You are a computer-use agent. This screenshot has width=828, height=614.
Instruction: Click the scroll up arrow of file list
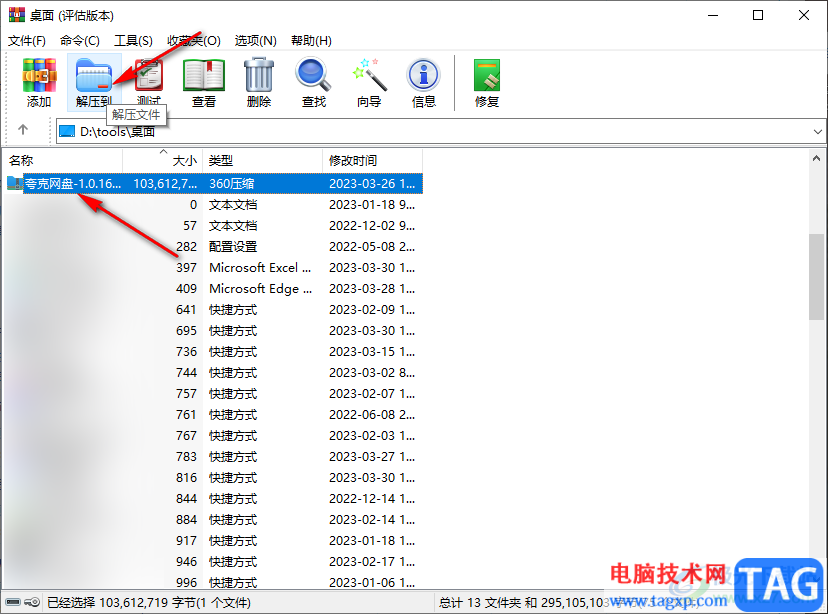pos(816,158)
